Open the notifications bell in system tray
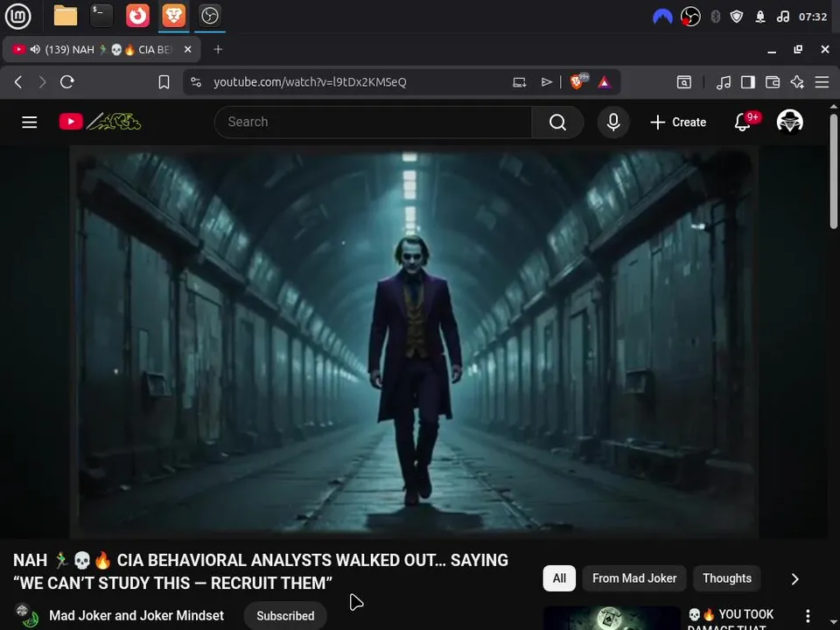The image size is (840, 630). (760, 17)
